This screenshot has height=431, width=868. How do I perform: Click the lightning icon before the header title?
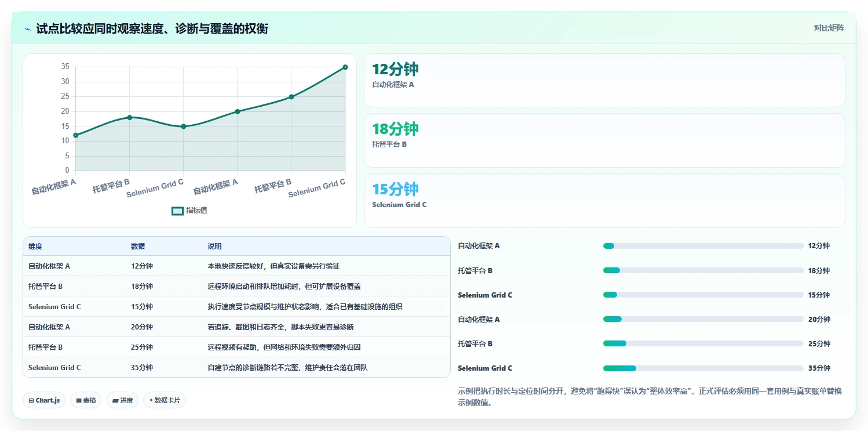pyautogui.click(x=27, y=28)
